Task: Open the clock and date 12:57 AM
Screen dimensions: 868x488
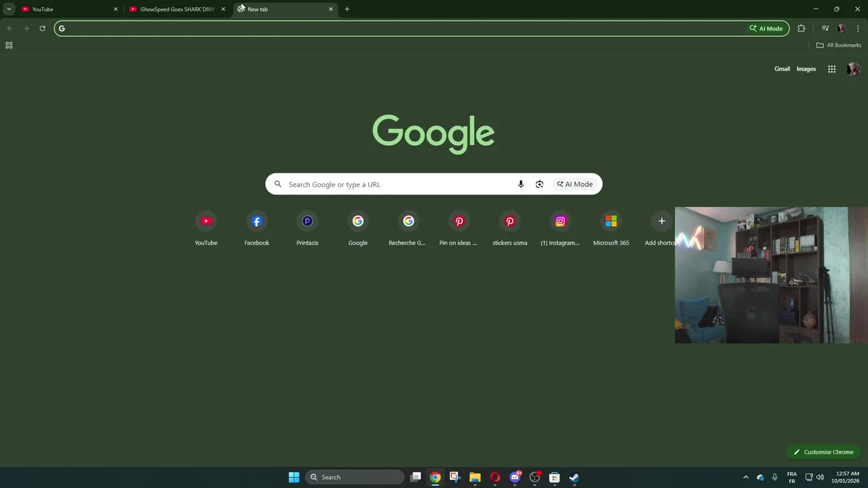Action: pyautogui.click(x=847, y=477)
